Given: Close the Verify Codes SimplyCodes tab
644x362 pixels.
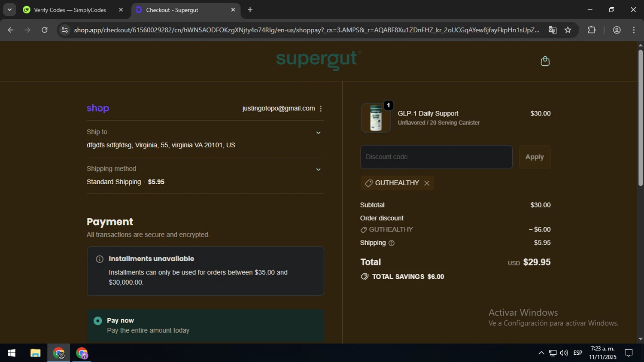Looking at the screenshot, I should pyautogui.click(x=121, y=10).
